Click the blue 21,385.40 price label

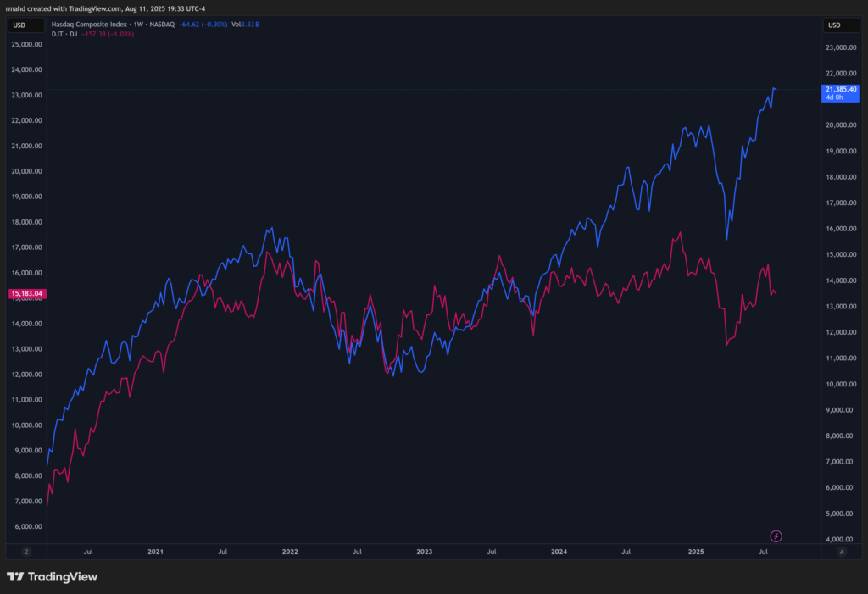tap(840, 89)
